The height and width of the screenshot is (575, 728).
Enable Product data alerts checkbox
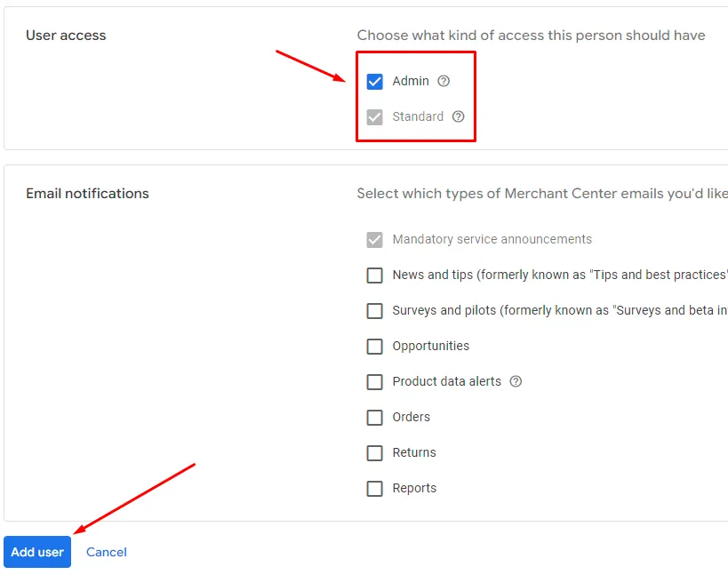[375, 382]
